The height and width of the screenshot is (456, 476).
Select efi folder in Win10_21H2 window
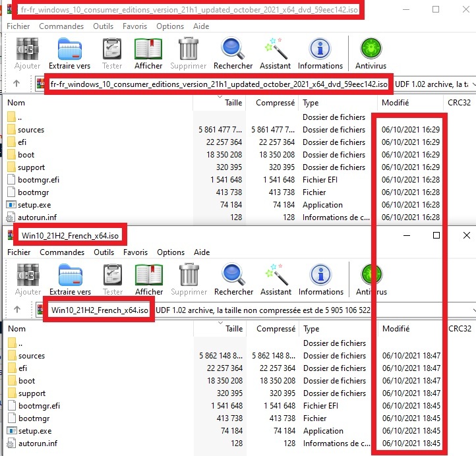(18, 368)
